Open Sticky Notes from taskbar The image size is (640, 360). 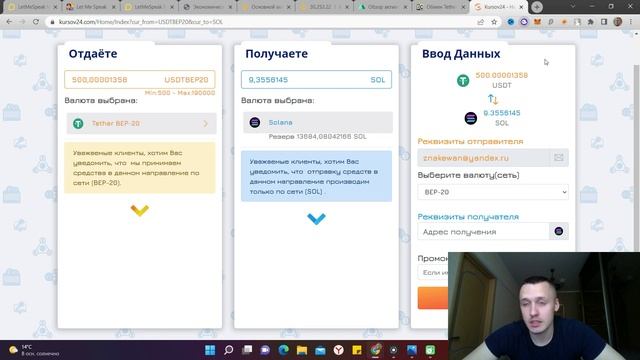[x=357, y=350]
